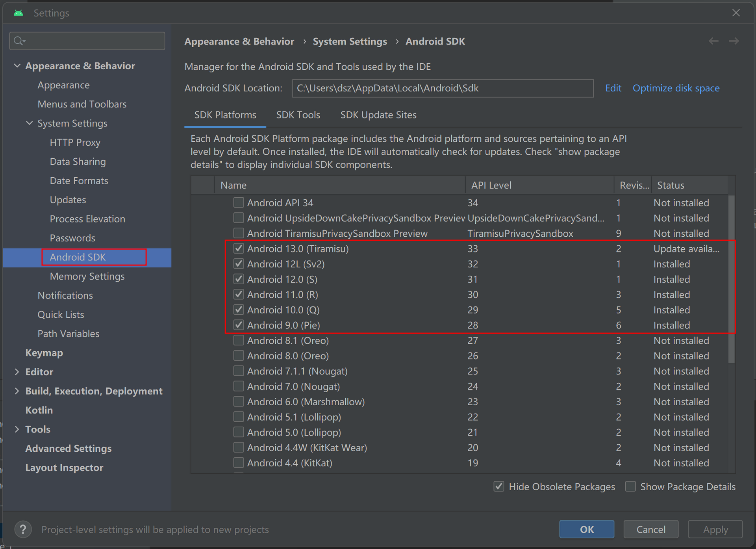Sort table by API Level column header

539,185
